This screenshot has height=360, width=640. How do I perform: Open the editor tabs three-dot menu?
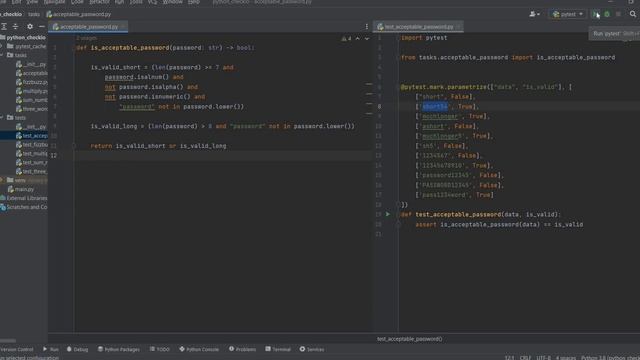pyautogui.click(x=366, y=27)
